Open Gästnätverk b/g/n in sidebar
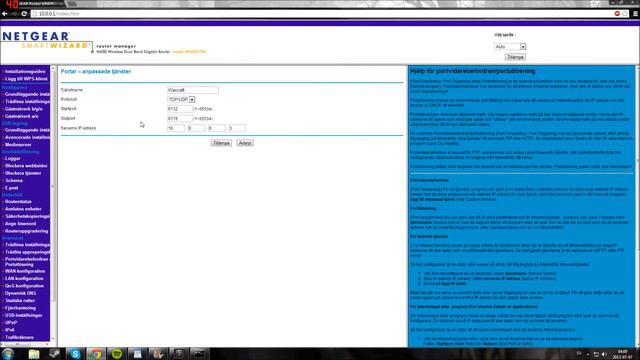Image resolution: width=640 pixels, height=360 pixels. tap(24, 109)
